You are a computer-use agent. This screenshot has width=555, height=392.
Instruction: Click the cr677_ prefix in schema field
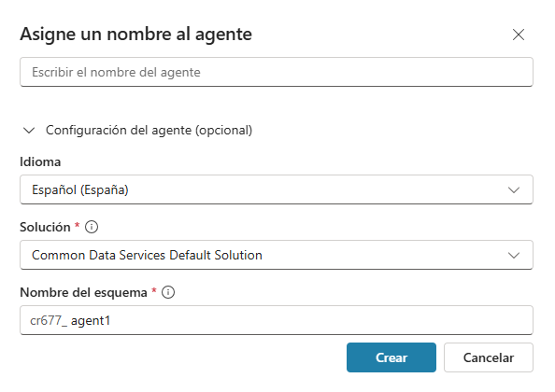pos(49,320)
